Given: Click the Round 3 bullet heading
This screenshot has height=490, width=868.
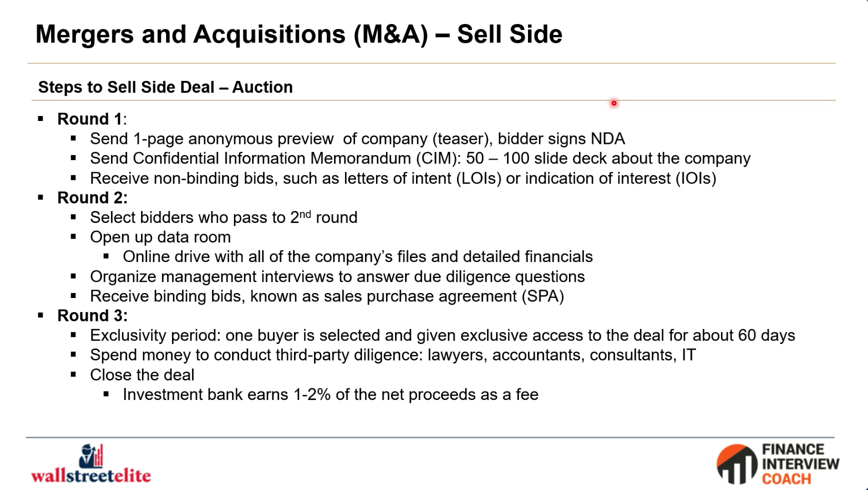Looking at the screenshot, I should coord(92,315).
